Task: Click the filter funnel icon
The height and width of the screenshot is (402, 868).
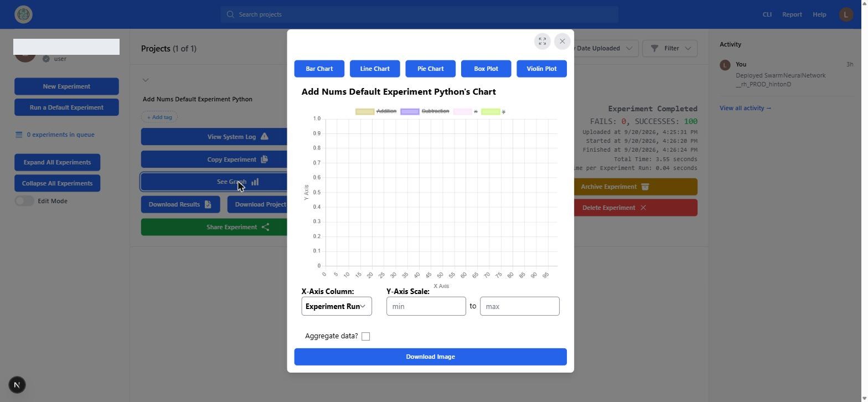Action: click(654, 48)
